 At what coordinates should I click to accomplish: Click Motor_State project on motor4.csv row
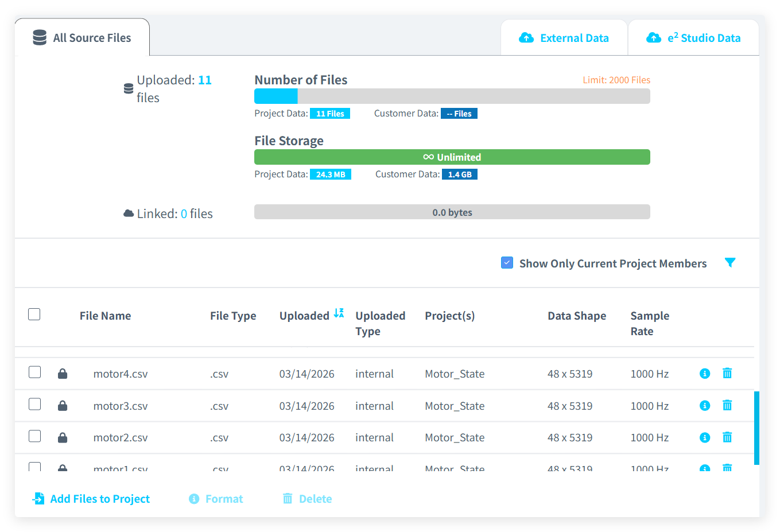tap(455, 374)
